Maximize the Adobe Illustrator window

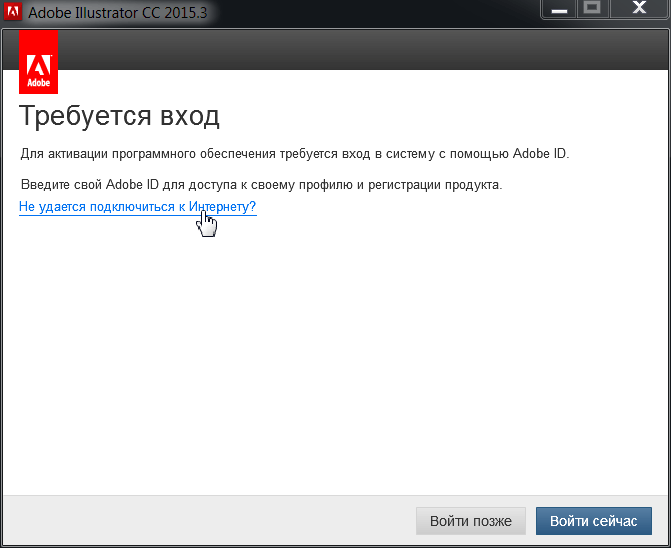coord(592,9)
